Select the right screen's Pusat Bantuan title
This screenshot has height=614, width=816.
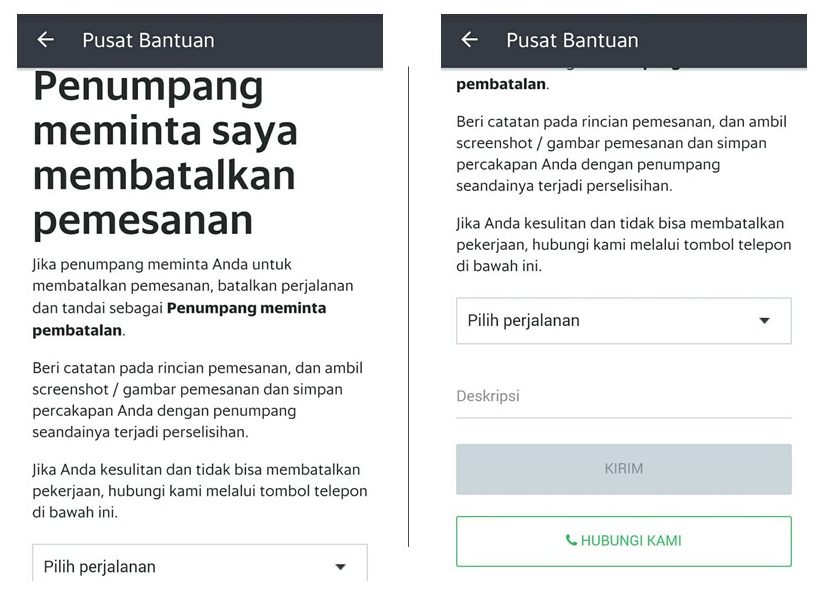pyautogui.click(x=572, y=40)
